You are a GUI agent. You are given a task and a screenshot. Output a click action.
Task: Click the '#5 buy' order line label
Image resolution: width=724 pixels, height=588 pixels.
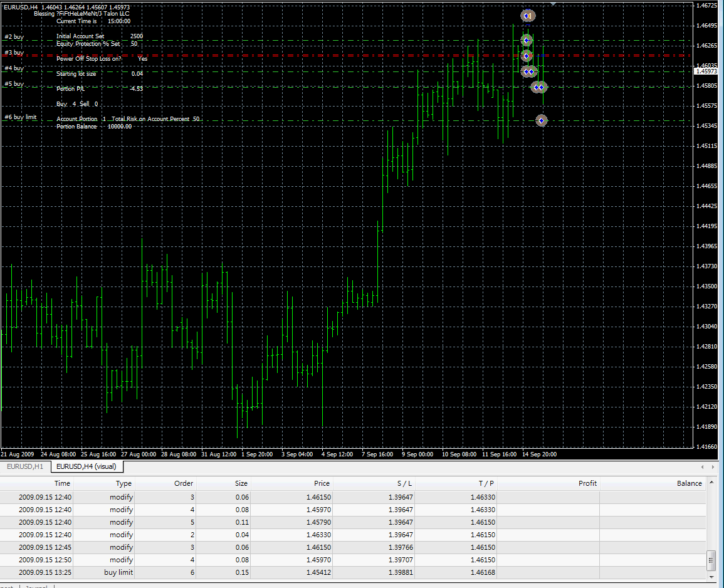[14, 84]
